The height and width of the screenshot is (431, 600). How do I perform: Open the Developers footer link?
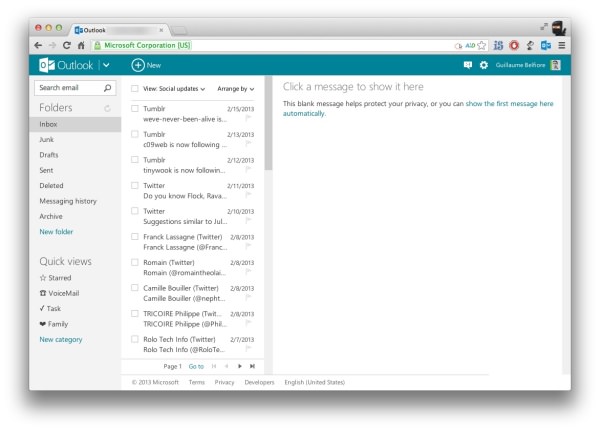pos(259,382)
